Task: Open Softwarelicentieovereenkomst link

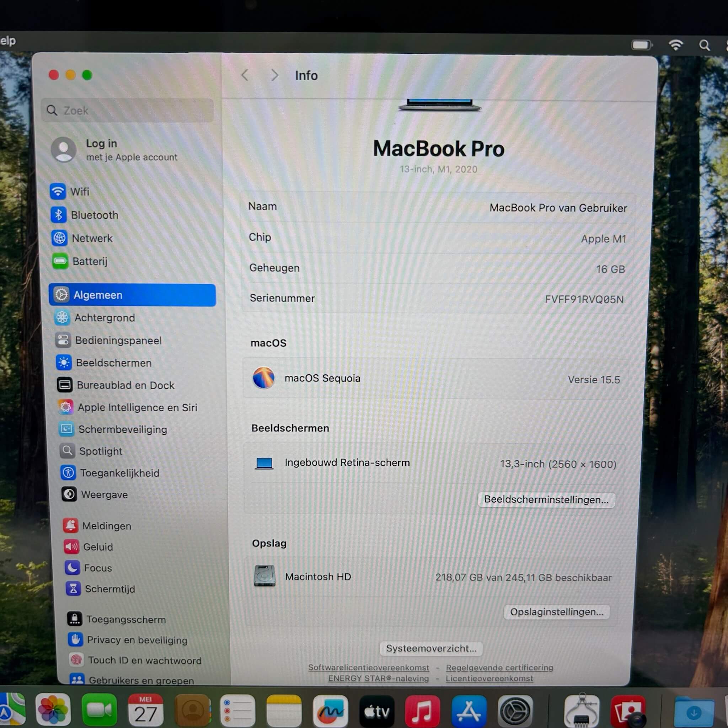Action: (369, 667)
